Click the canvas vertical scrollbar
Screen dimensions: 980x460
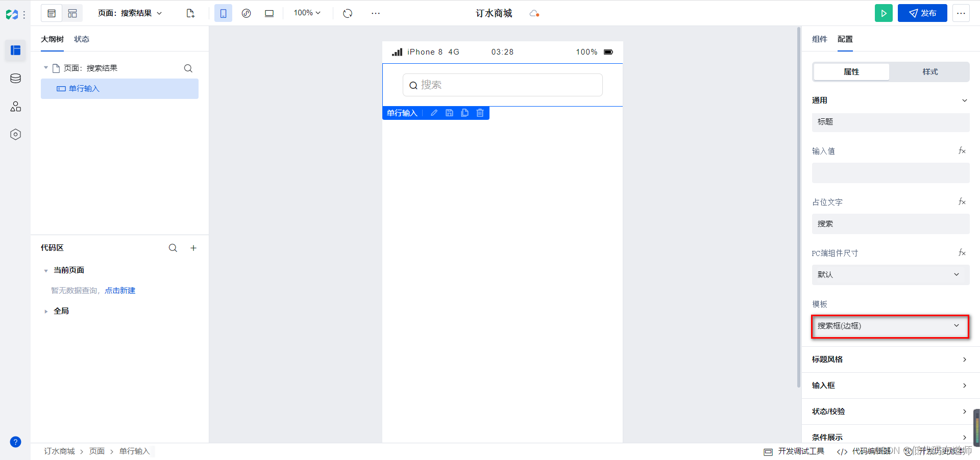[799, 207]
